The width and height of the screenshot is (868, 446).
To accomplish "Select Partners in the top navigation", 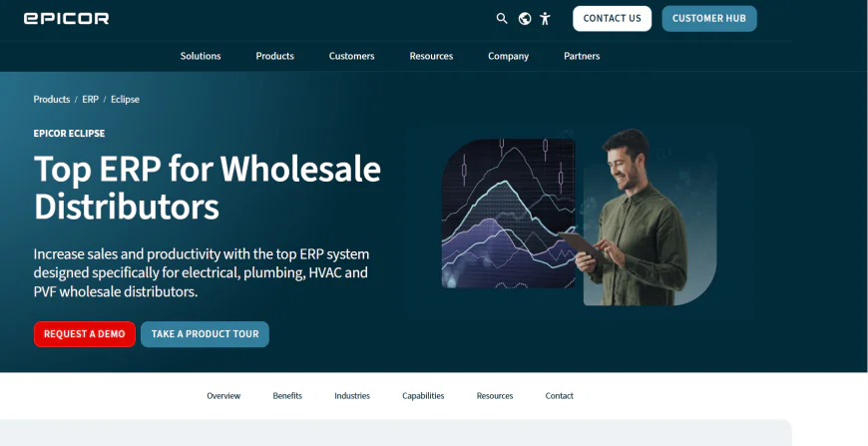I will point(582,56).
